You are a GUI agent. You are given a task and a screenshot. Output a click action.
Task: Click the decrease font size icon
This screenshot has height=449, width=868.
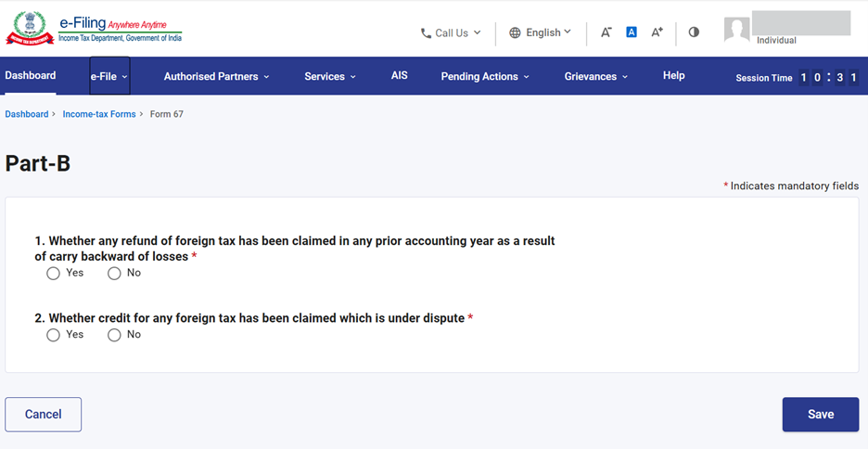point(606,32)
